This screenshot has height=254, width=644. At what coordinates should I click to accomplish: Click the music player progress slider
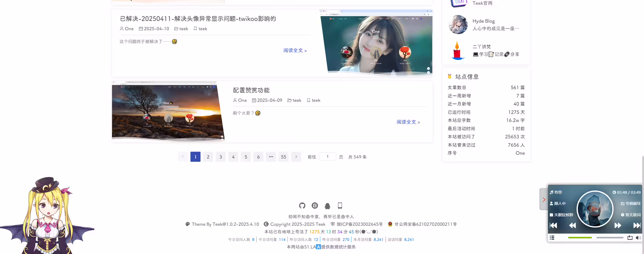pos(595,238)
